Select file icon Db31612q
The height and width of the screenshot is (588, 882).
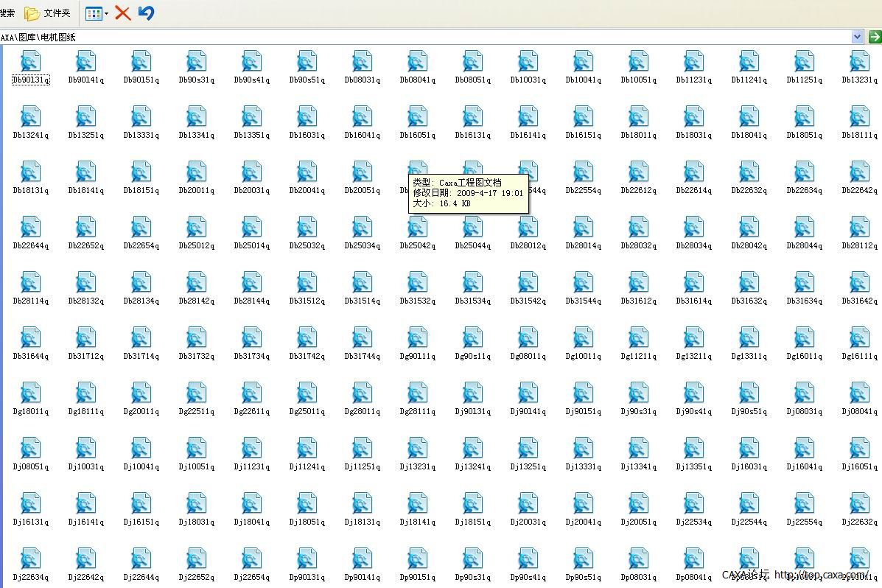(x=638, y=282)
